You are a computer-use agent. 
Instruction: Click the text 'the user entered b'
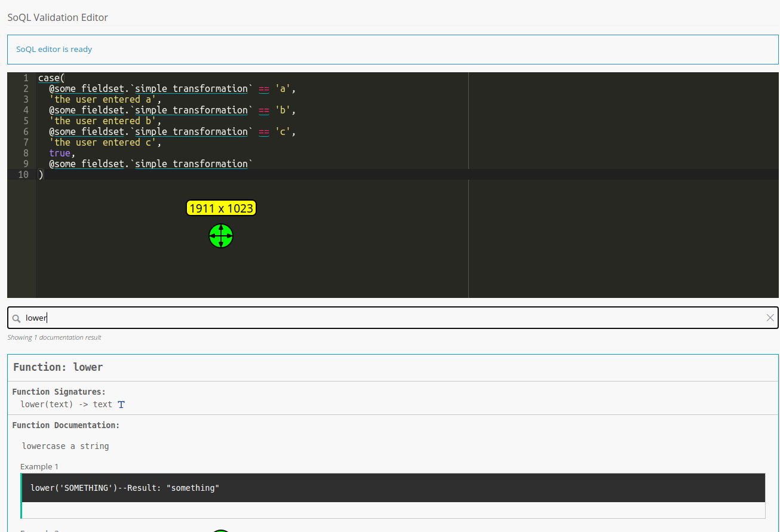tap(103, 121)
